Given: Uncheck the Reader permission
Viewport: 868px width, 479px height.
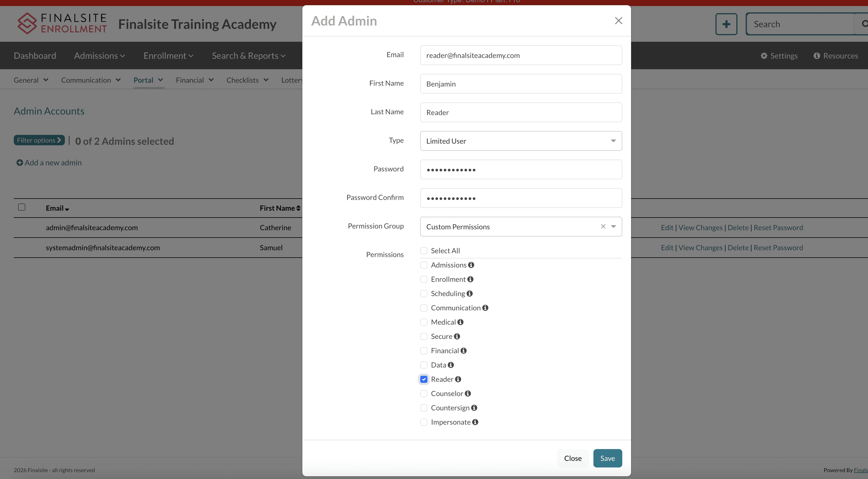Looking at the screenshot, I should tap(424, 379).
